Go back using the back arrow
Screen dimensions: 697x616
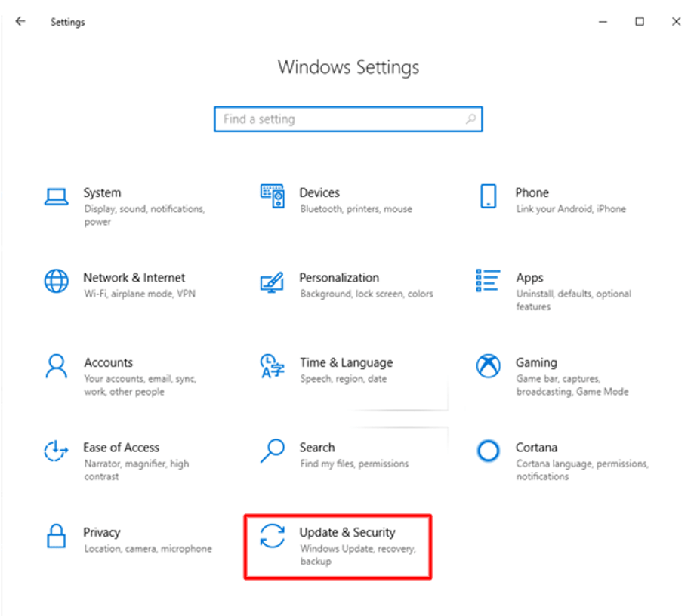point(20,22)
